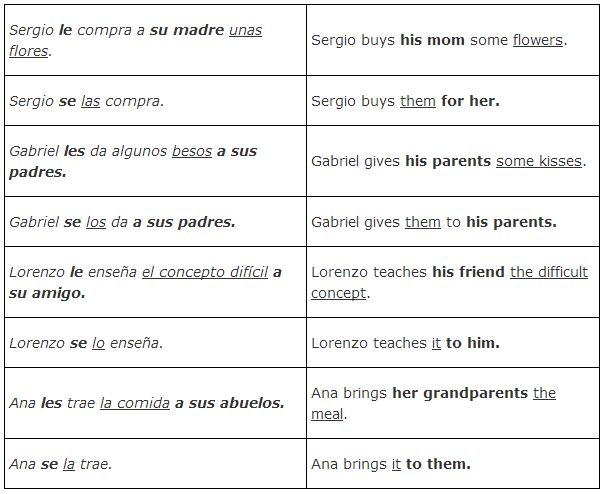Select underlined 'la' in 'Ana se la trae'
Image resolution: width=605 pixels, height=494 pixels.
pyautogui.click(x=69, y=464)
